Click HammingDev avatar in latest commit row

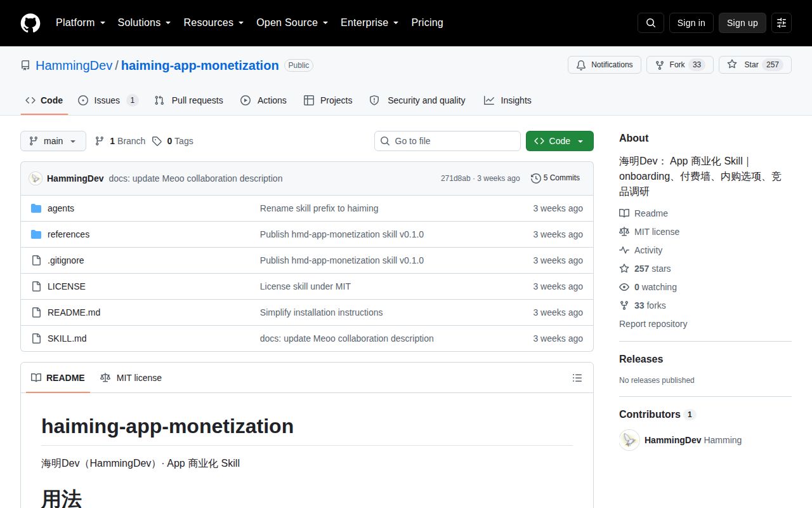pyautogui.click(x=36, y=178)
